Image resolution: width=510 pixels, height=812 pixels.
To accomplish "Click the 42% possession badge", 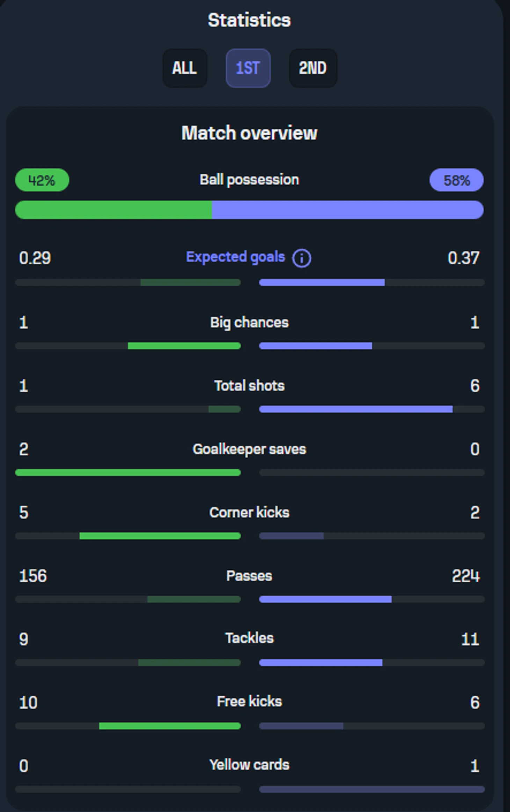I will click(42, 180).
